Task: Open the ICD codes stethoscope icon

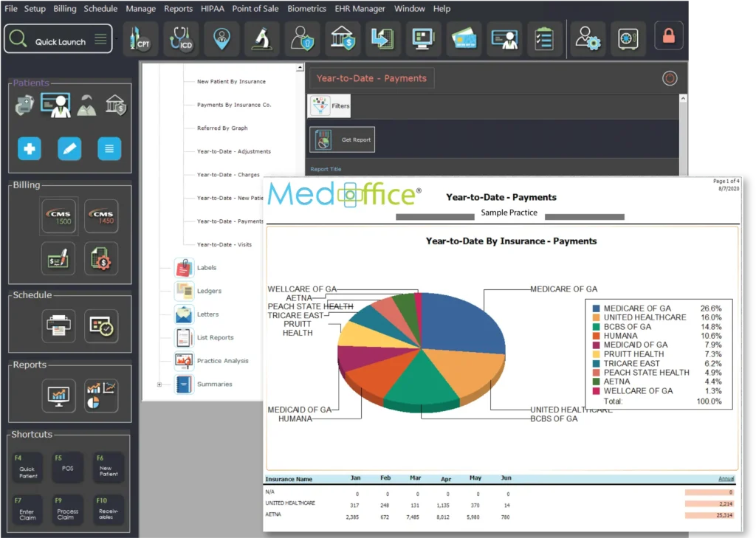Action: (179, 38)
